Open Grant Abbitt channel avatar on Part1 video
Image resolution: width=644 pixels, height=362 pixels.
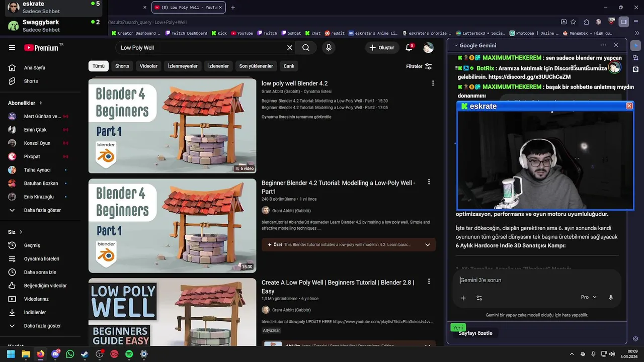266,211
